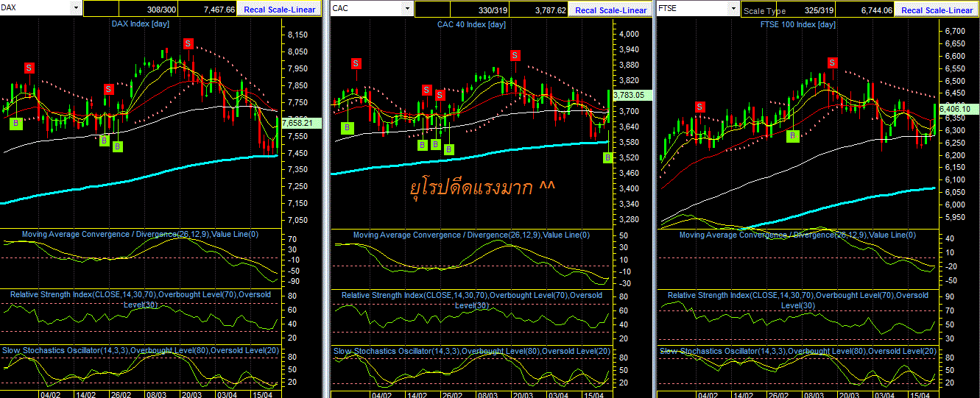Click the 15/04 date on CAC time axis
The height and width of the screenshot is (398, 980).
tap(595, 394)
